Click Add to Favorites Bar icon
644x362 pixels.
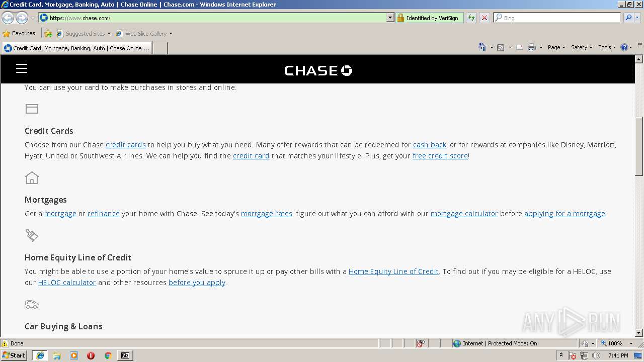[x=48, y=34]
